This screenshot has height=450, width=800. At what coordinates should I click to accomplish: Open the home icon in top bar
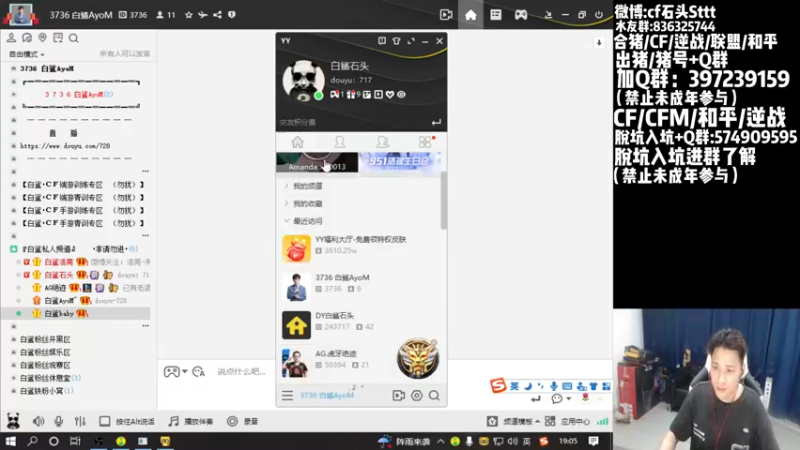click(470, 15)
